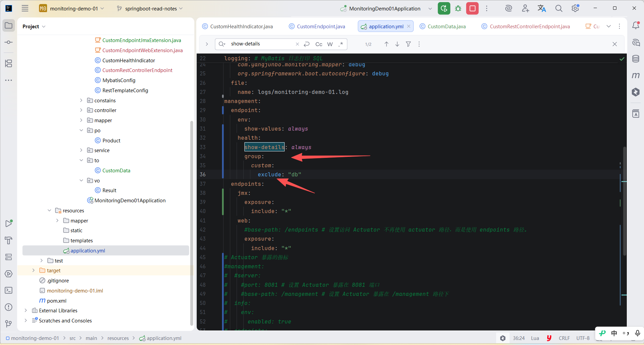The image size is (644, 345).
Task: Close the application.yml tab
Action: [x=409, y=26]
